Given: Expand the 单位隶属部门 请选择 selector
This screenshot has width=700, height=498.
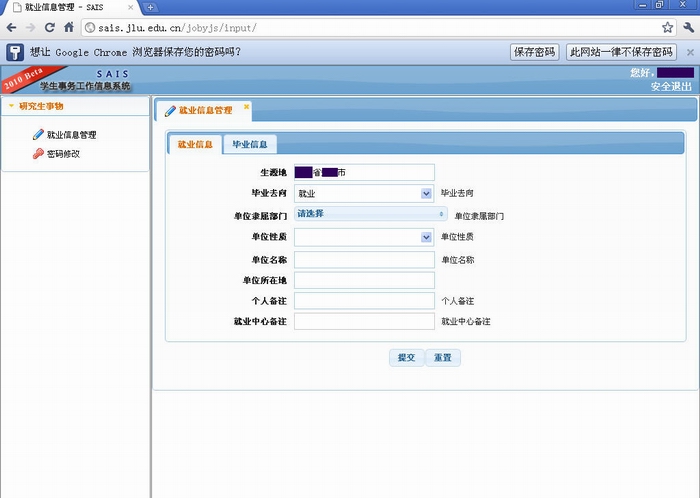Looking at the screenshot, I should (x=441, y=214).
